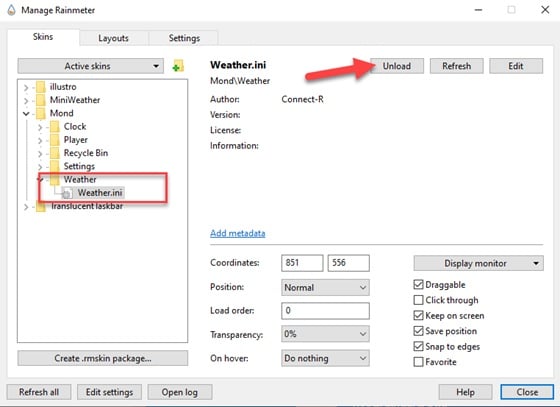This screenshot has height=407, width=560.
Task: Click the Load order input field
Action: coord(325,311)
